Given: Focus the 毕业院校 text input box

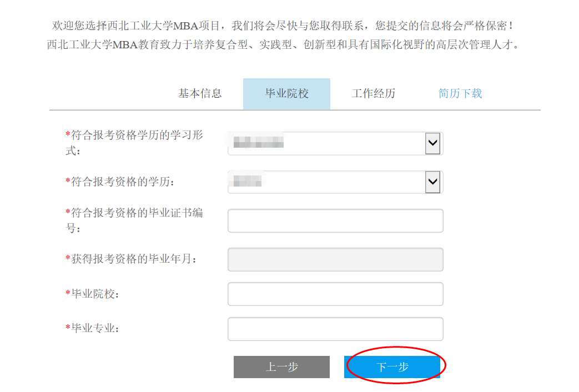Looking at the screenshot, I should pyautogui.click(x=335, y=294).
